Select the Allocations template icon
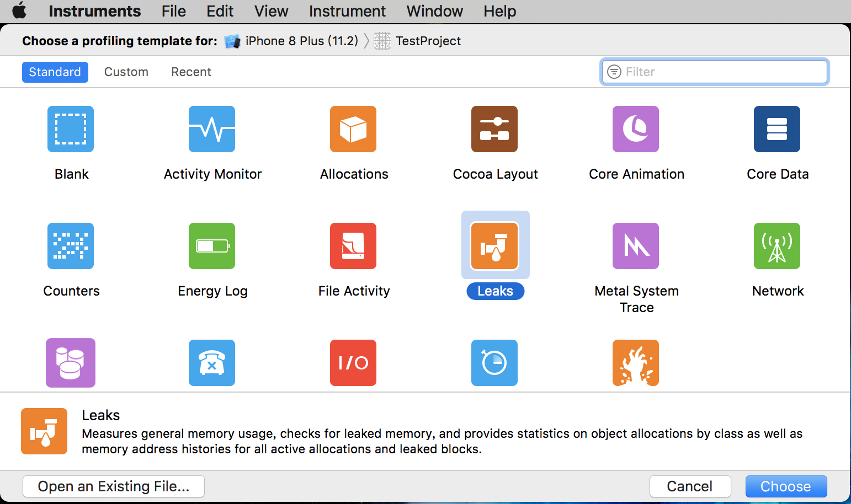 point(353,129)
